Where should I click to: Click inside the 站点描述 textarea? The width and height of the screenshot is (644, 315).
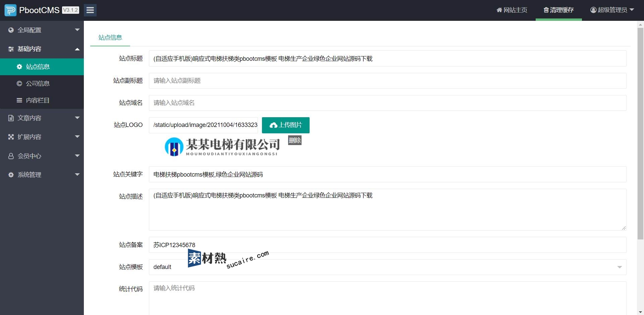click(x=387, y=210)
